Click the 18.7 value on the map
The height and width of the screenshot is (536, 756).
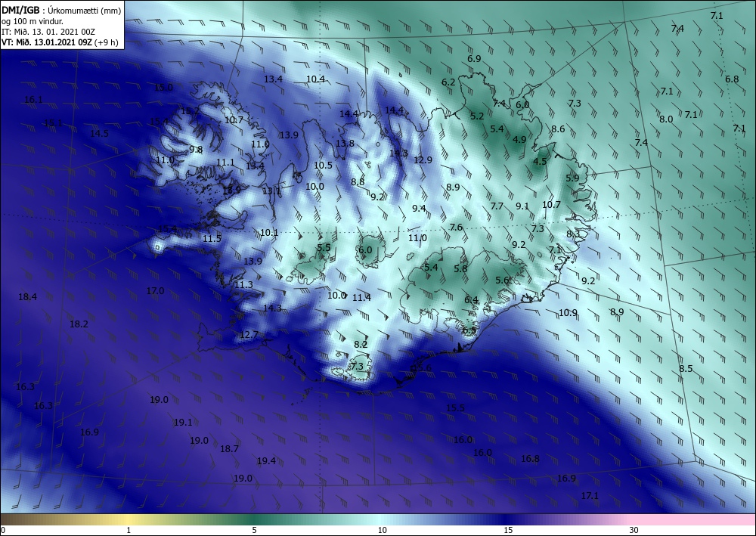[229, 449]
